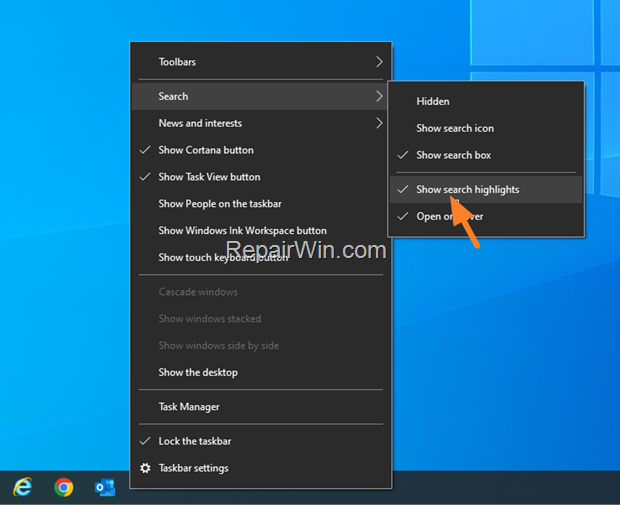Open Taskbar settings
The image size is (620, 505).
pos(261,468)
